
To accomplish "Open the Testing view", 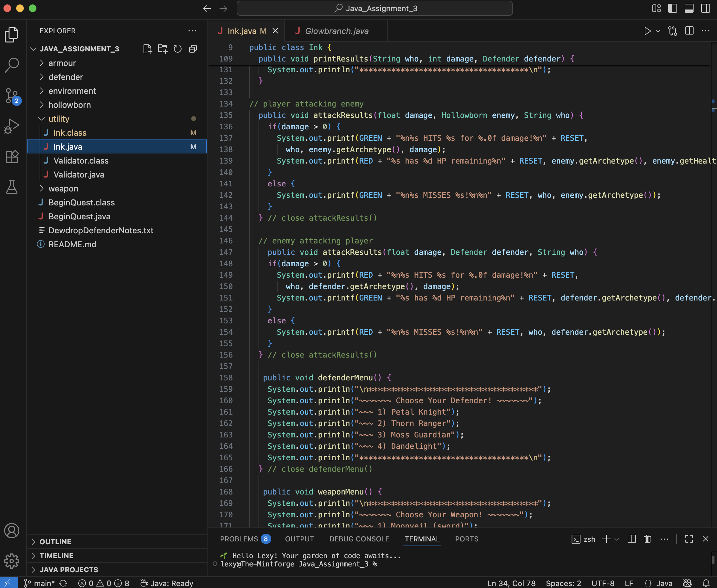I will (12, 187).
